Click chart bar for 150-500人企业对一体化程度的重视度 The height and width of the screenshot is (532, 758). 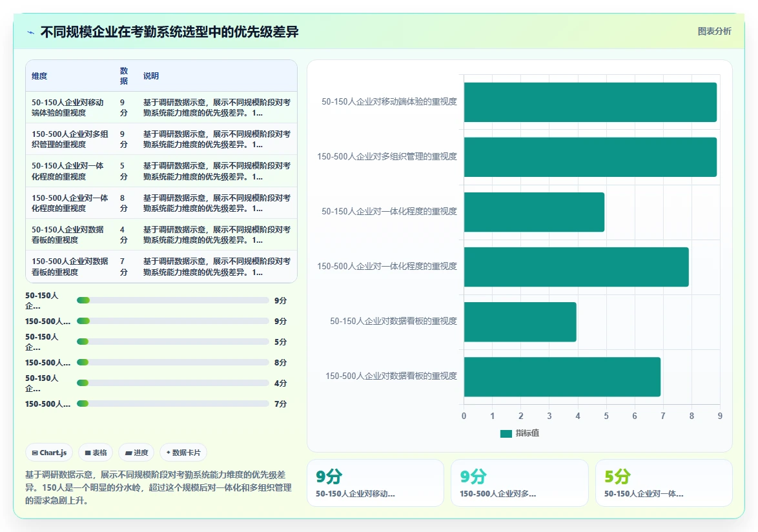(x=576, y=267)
